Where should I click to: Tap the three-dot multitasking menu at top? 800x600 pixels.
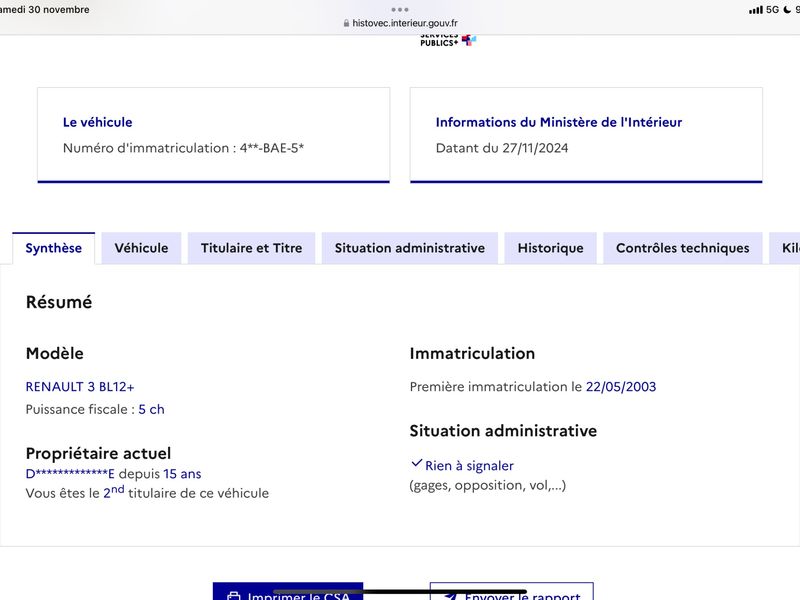[399, 10]
